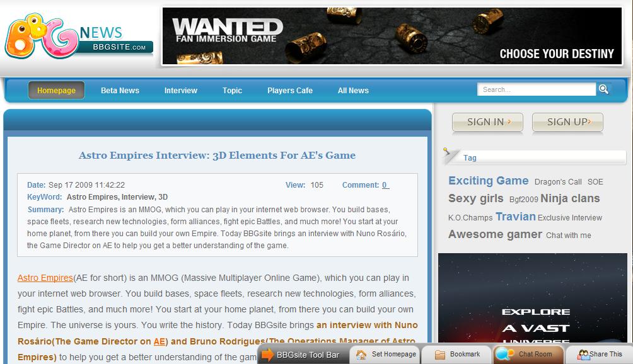Select the Sexy girls tag
The width and height of the screenshot is (633, 364).
[476, 198]
